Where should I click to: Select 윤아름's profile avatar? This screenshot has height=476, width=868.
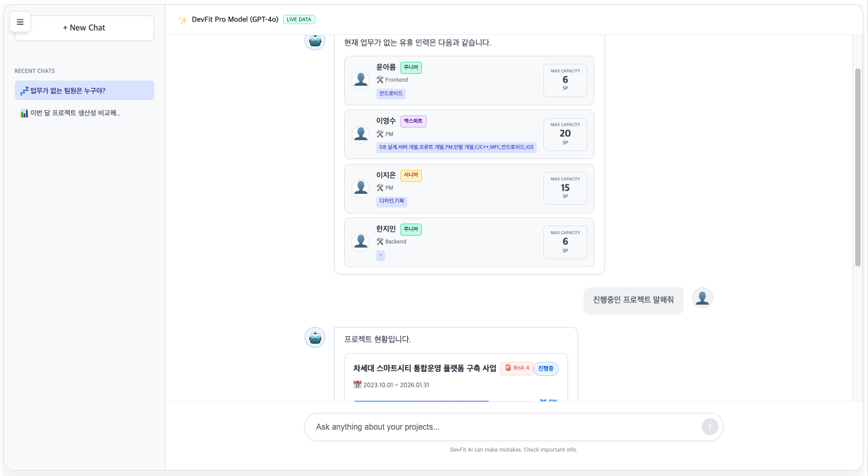(361, 79)
